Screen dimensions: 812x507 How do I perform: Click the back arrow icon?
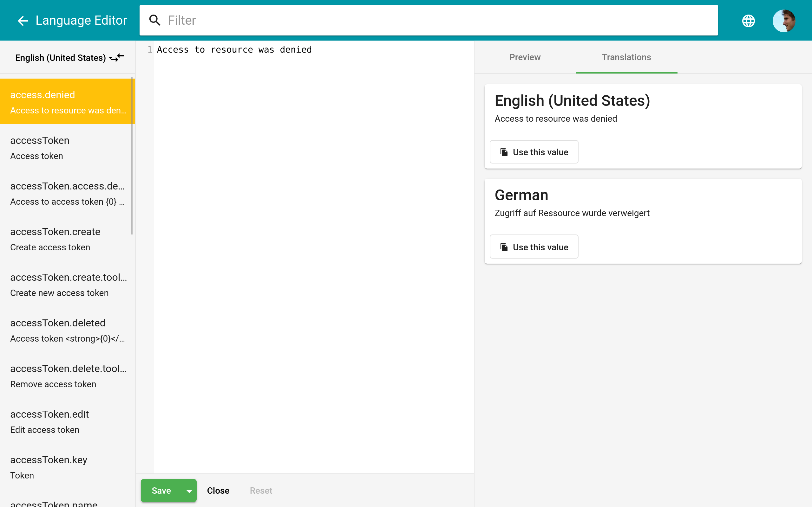click(23, 21)
